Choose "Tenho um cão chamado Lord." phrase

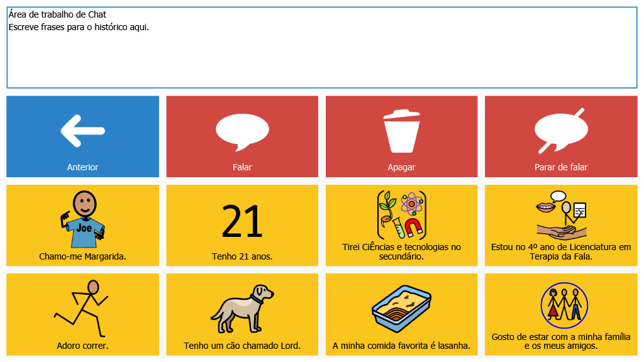[x=242, y=346]
